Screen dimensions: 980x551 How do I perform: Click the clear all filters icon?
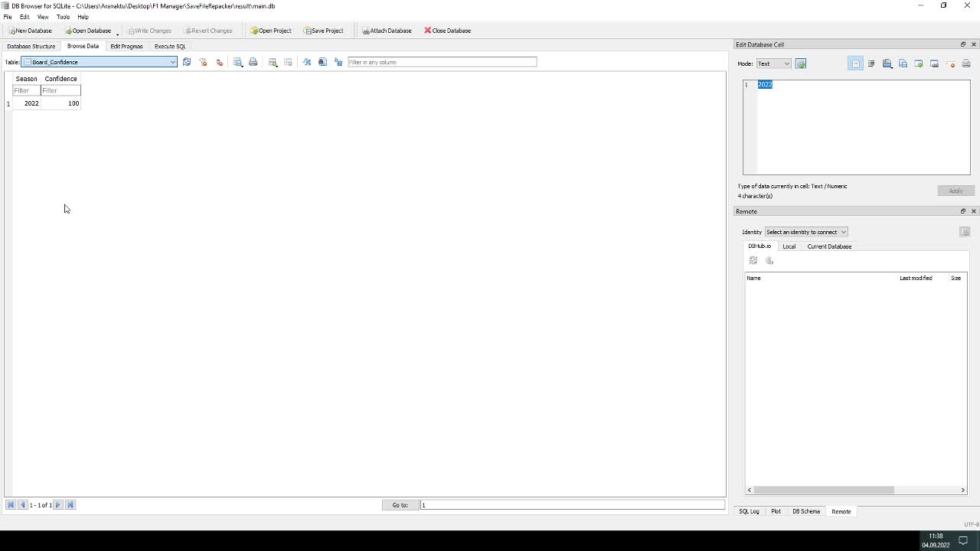(x=204, y=62)
